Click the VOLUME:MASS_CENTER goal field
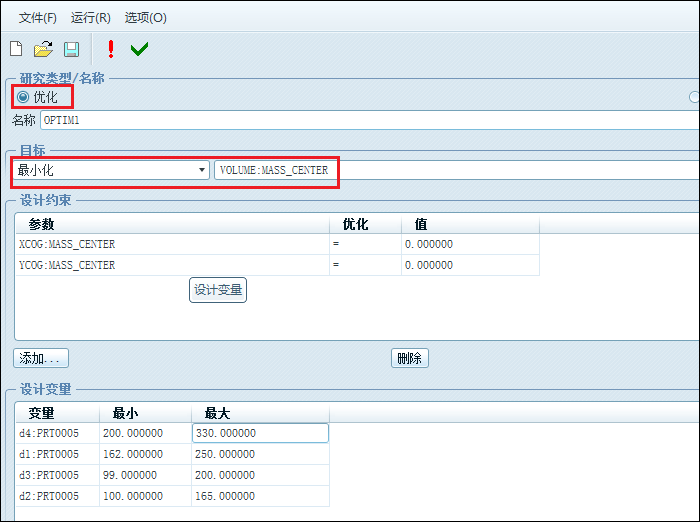Viewport: 700px width, 522px height. tap(457, 170)
